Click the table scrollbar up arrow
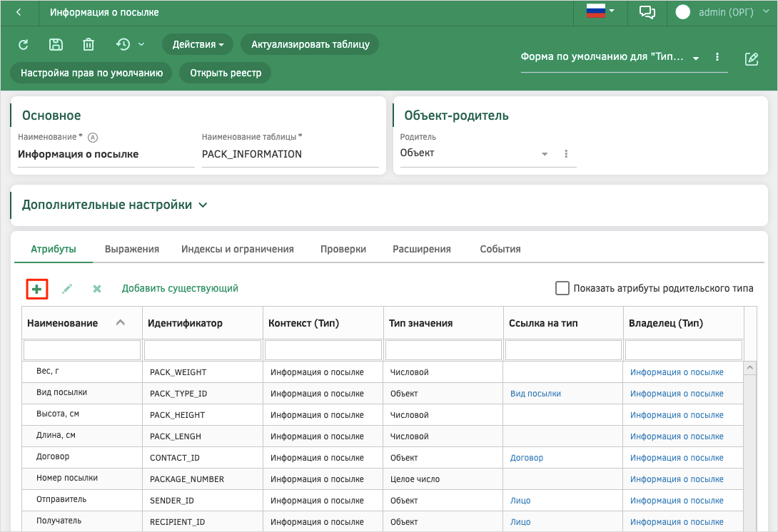This screenshot has height=532, width=778. 750,367
